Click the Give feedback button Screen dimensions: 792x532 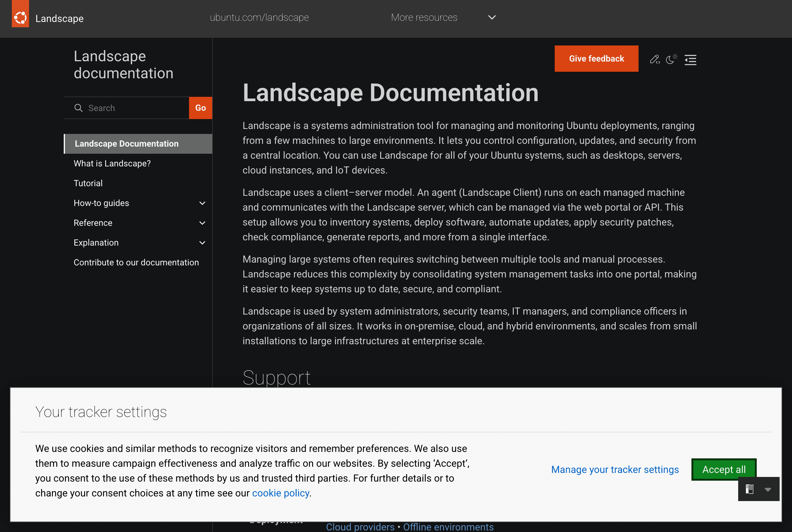596,59
